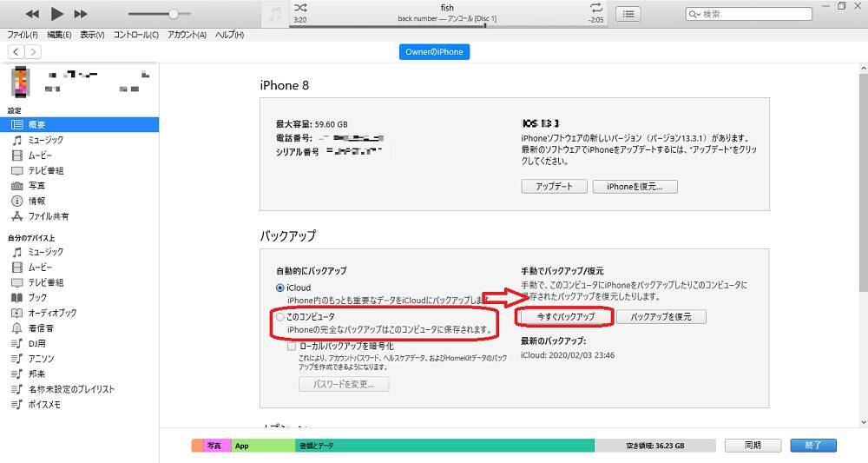Image resolution: width=868 pixels, height=463 pixels.
Task: Enable ローカルバックアップを暗号化 checkbox
Action: tap(293, 346)
